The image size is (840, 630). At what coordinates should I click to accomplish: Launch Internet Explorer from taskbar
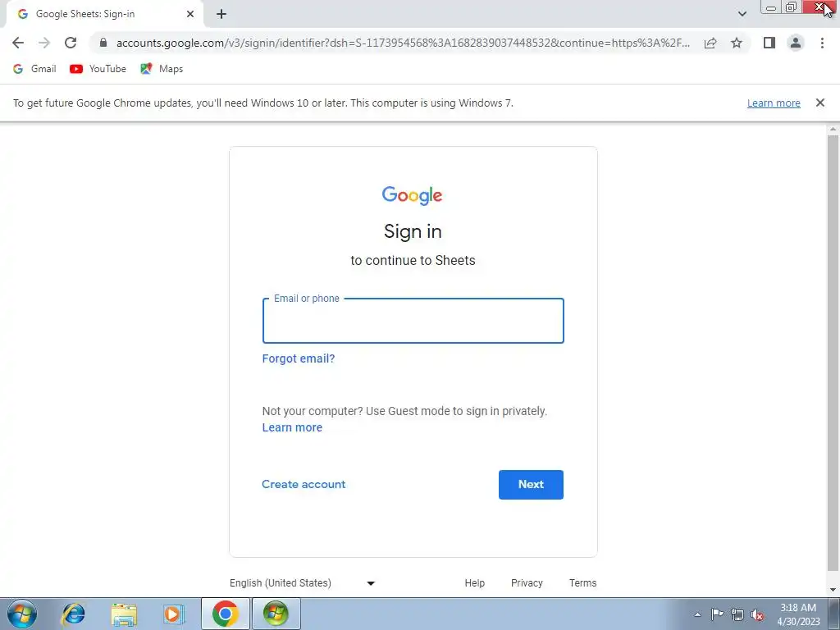click(73, 614)
